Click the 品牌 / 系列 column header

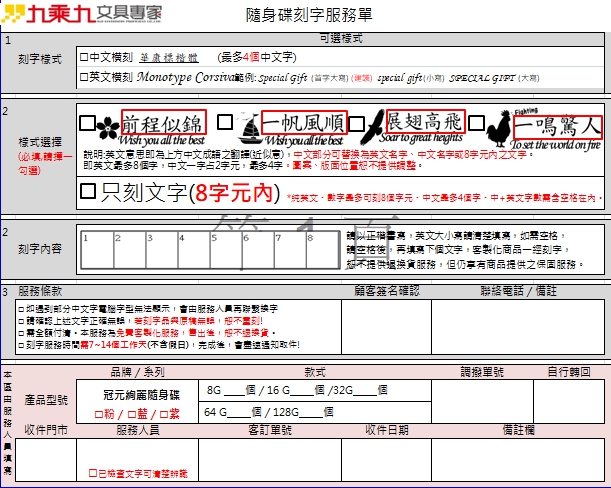138,372
